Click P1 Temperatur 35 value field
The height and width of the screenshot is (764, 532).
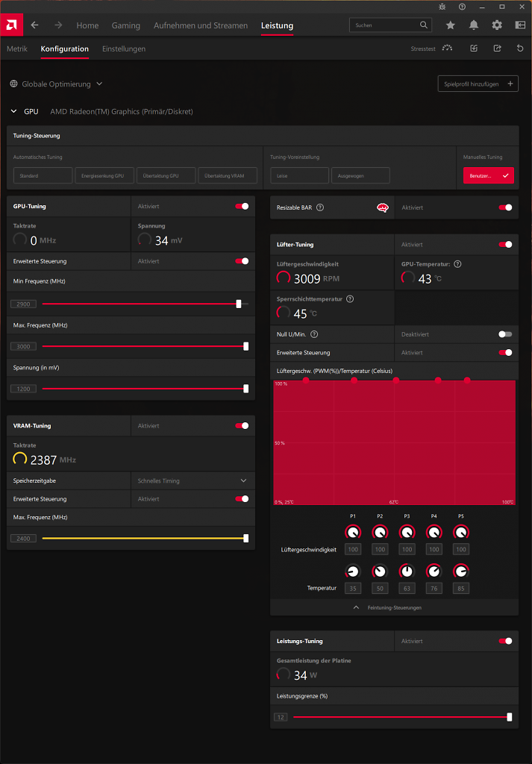[x=353, y=589]
